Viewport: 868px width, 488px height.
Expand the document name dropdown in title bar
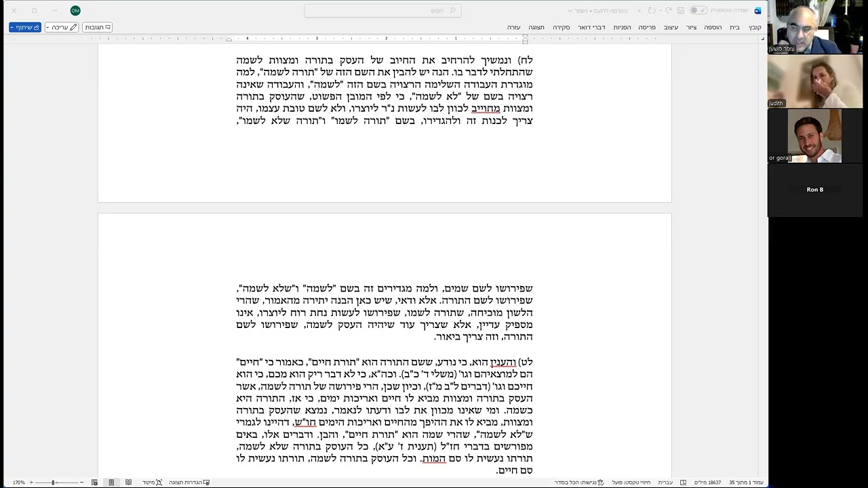click(x=570, y=10)
